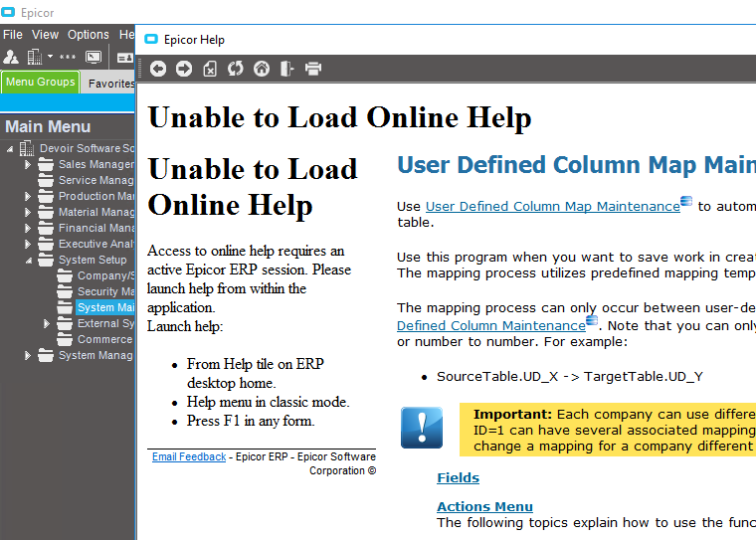Click the password asterisks icon in Epicor toolbar

tap(68, 57)
